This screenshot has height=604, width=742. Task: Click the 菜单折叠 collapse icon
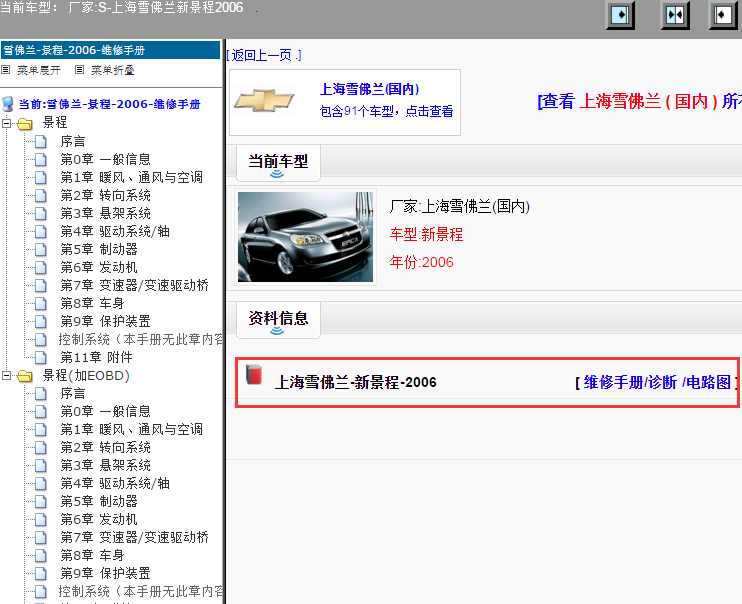(80, 70)
